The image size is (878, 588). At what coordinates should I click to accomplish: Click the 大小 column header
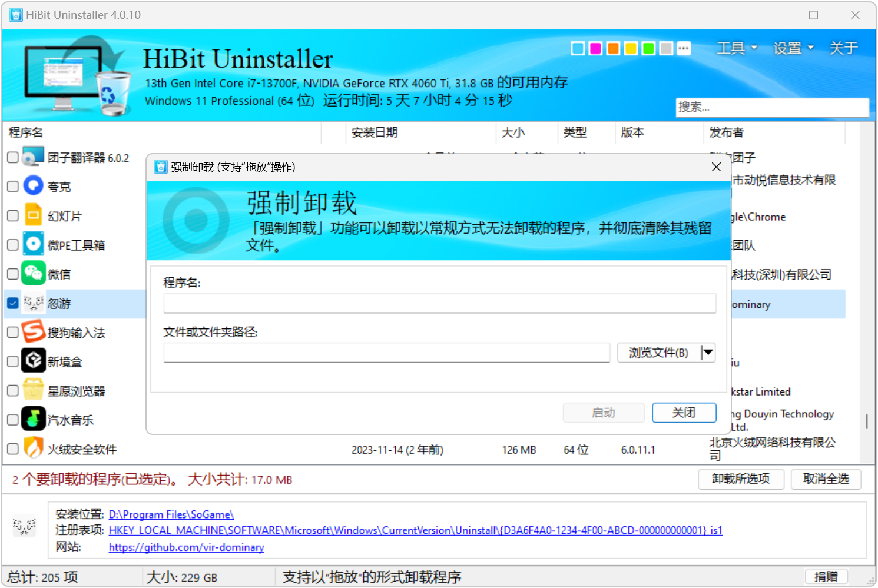point(526,132)
